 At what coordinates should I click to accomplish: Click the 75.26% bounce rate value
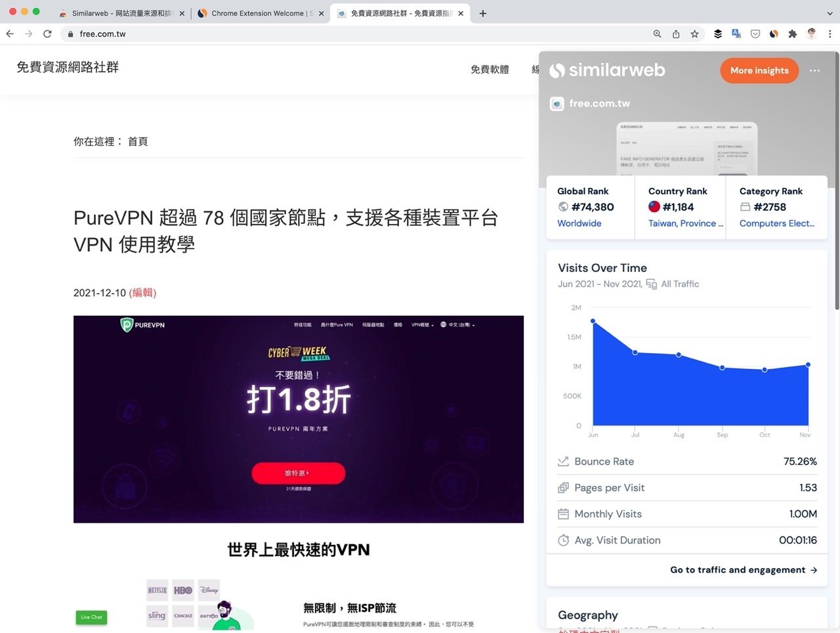coord(800,462)
